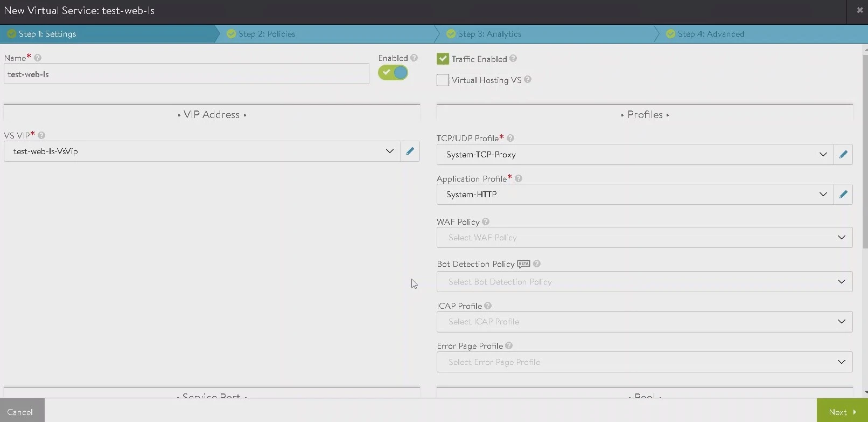Open the Select Error Page Profile dropdown
The image size is (868, 422).
coord(645,362)
